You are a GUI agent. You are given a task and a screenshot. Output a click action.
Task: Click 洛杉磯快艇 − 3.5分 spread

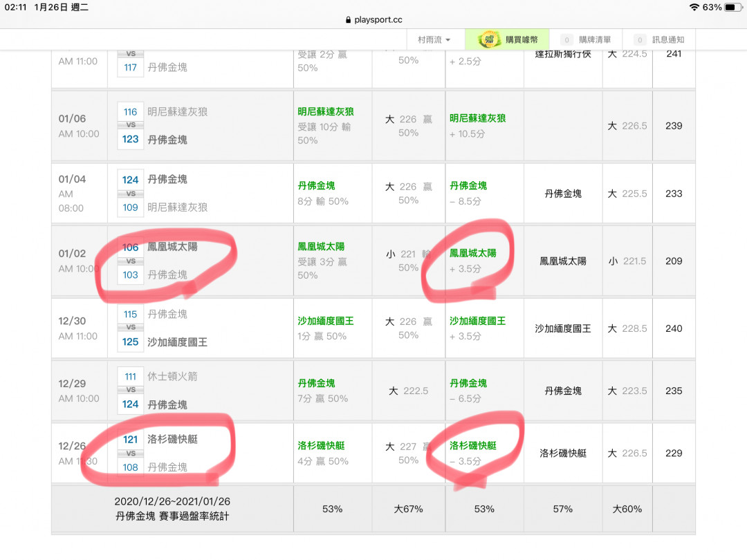472,454
